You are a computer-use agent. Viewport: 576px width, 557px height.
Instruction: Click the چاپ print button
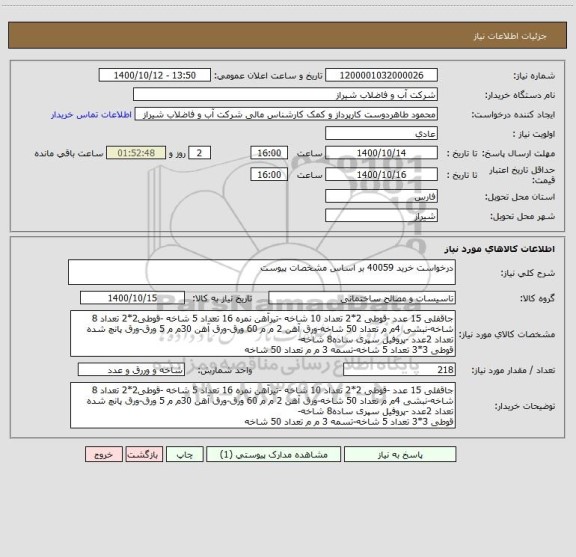tap(184, 454)
